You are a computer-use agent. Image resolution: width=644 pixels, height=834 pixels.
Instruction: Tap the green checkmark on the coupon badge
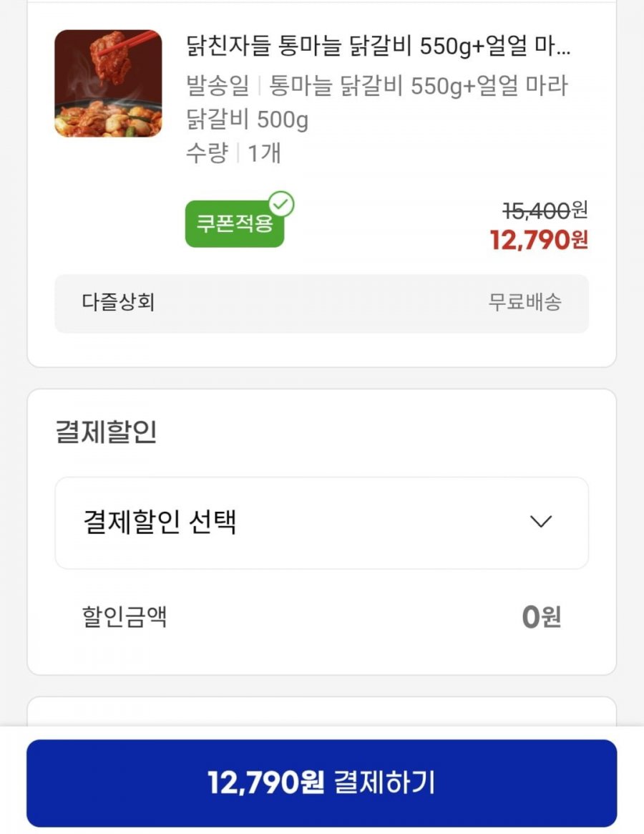[283, 205]
